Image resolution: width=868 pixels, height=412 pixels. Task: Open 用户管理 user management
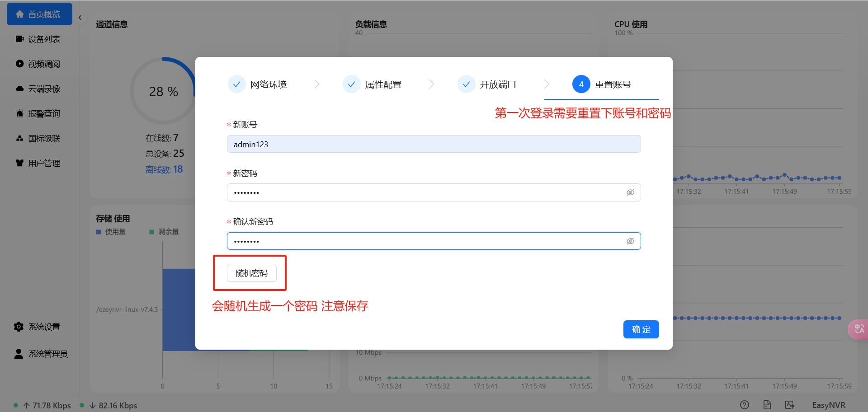(19, 163)
